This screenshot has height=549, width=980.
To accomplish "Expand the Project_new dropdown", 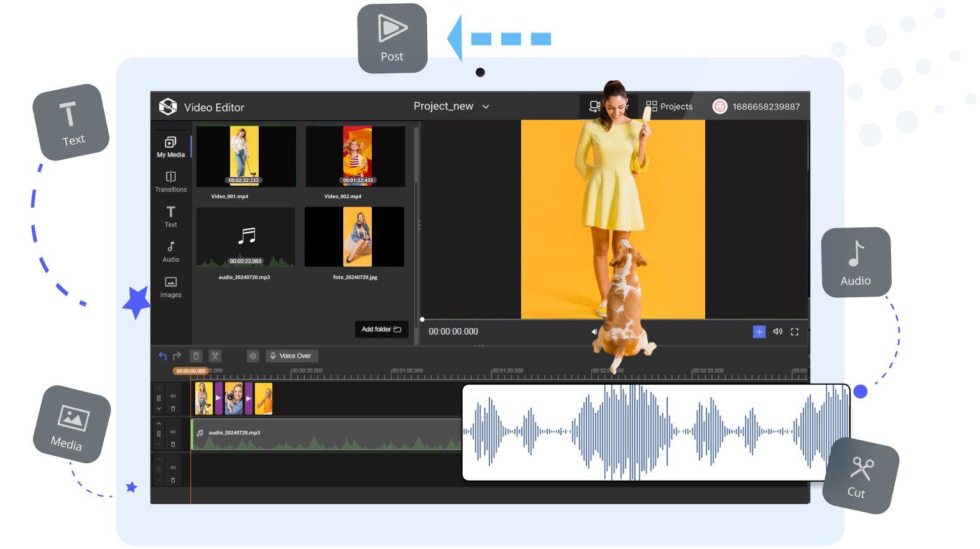I will click(486, 107).
